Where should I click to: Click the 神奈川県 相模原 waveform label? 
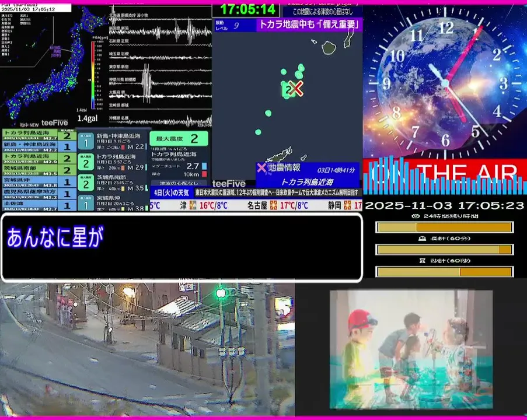point(123,80)
